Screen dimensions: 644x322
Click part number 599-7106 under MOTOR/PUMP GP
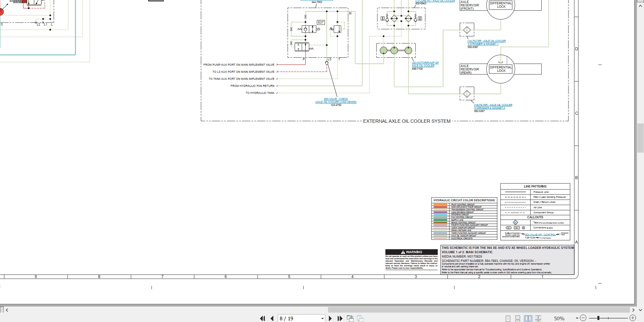[417, 69]
